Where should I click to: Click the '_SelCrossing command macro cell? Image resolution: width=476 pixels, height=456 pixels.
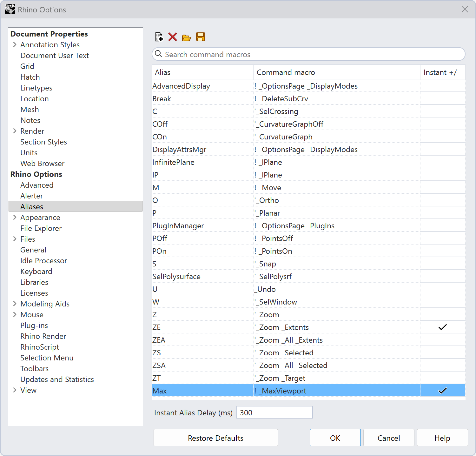[337, 111]
